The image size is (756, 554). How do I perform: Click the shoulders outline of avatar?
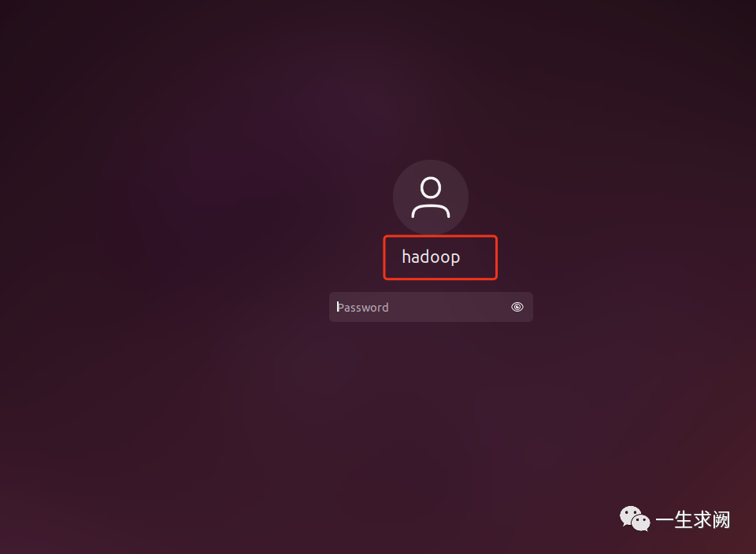pos(431,211)
